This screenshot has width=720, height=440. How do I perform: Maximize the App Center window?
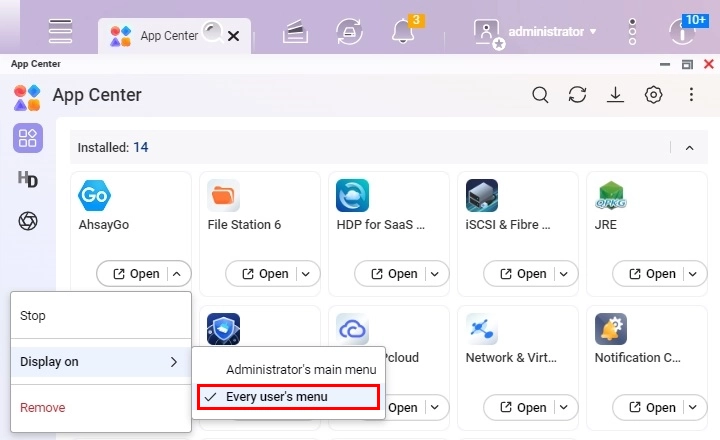[687, 64]
